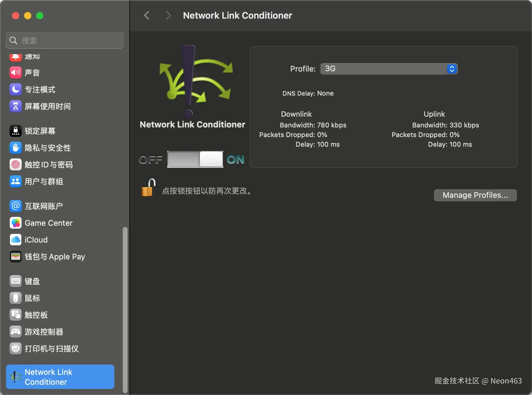Select Users & Groups (用户与群组)
The image size is (532, 395).
[x=60, y=181]
